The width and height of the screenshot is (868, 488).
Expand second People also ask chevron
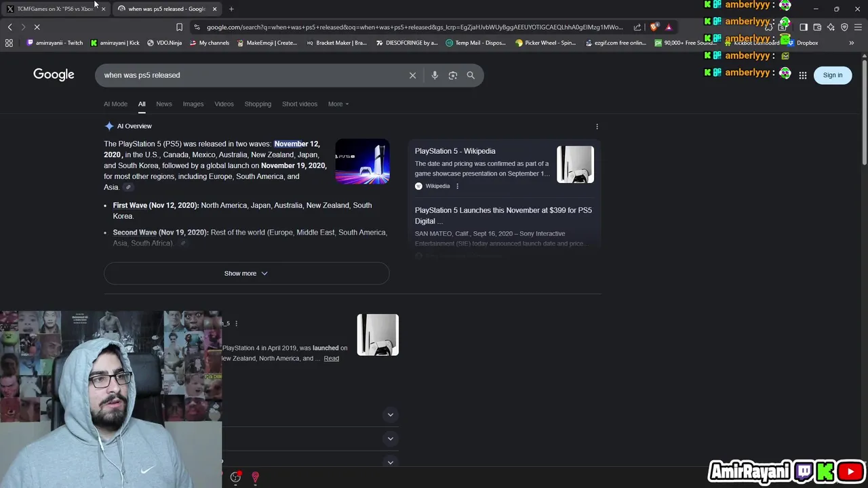[390, 439]
